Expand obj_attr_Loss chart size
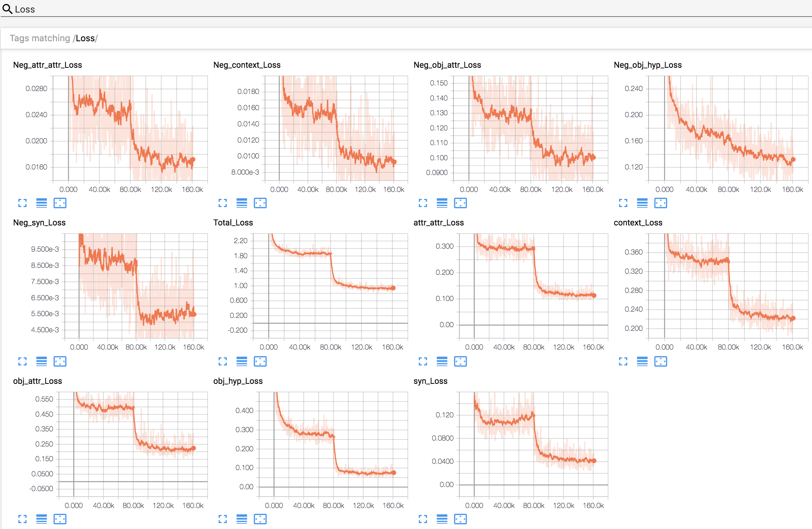The width and height of the screenshot is (812, 529). point(22,519)
